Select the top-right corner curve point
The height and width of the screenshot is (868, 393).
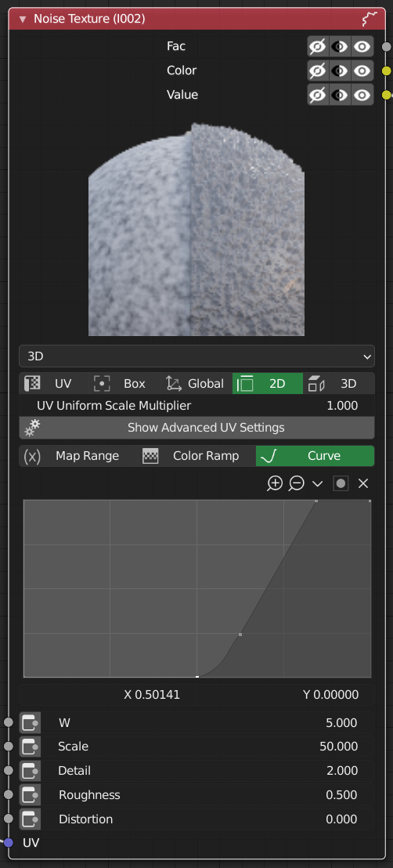(x=370, y=501)
